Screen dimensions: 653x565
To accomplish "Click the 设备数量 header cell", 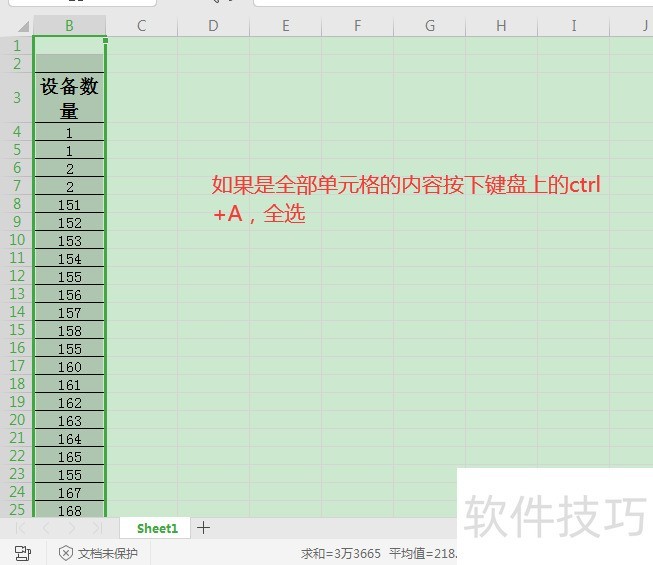I will tap(70, 97).
